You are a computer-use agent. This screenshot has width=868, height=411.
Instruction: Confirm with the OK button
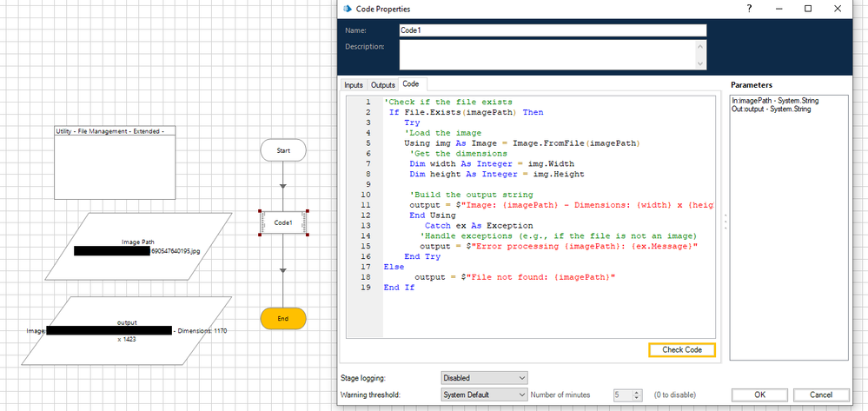click(759, 394)
